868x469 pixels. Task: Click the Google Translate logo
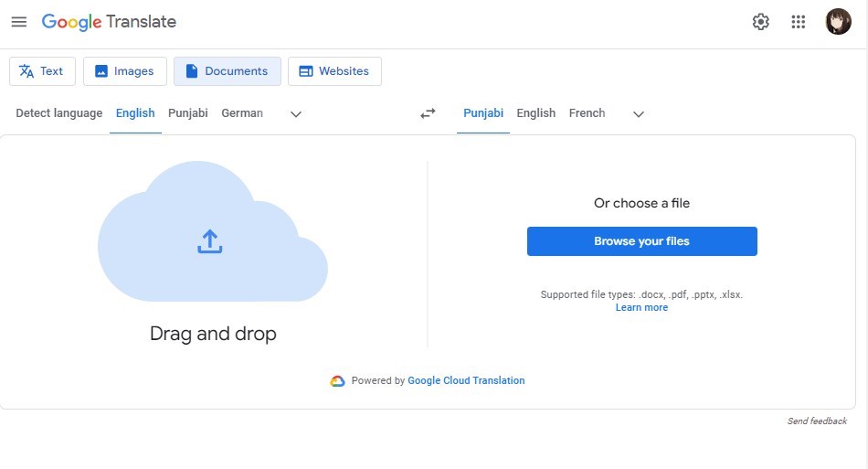[x=109, y=22]
